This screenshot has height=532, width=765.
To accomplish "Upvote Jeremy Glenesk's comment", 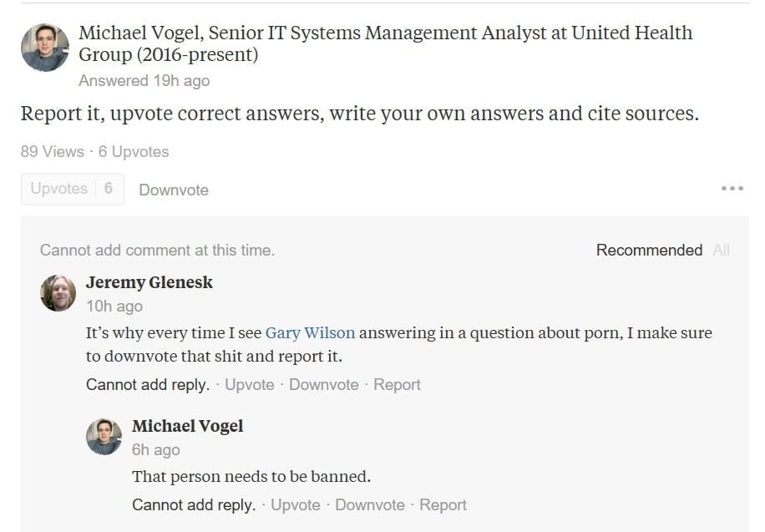I will coord(250,384).
